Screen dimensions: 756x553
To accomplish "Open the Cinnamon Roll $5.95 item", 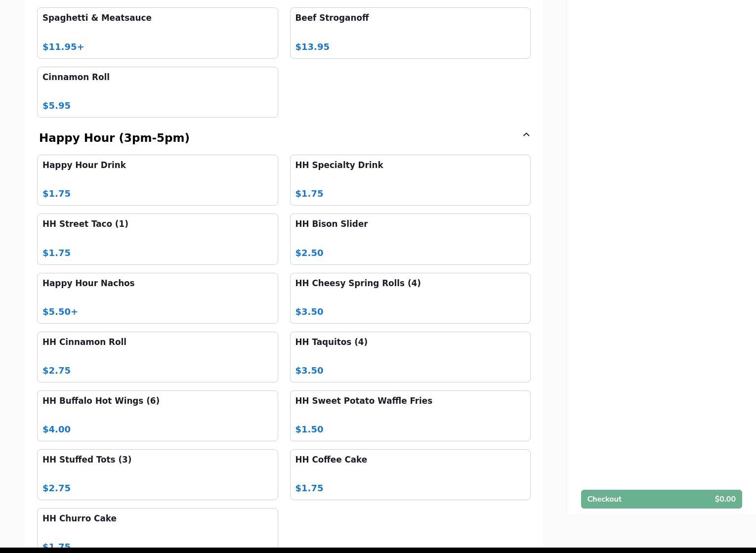I will [157, 92].
